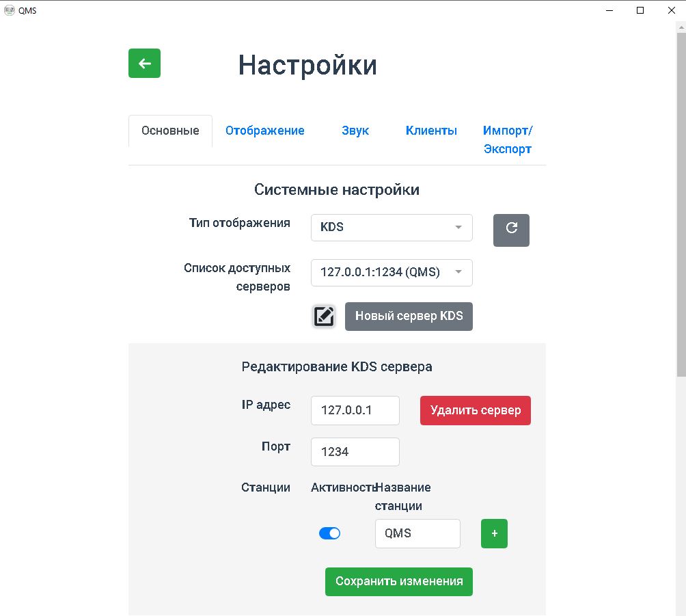The width and height of the screenshot is (686, 616).
Task: Select the Импорт/Экспорт tab
Action: pyautogui.click(x=507, y=139)
